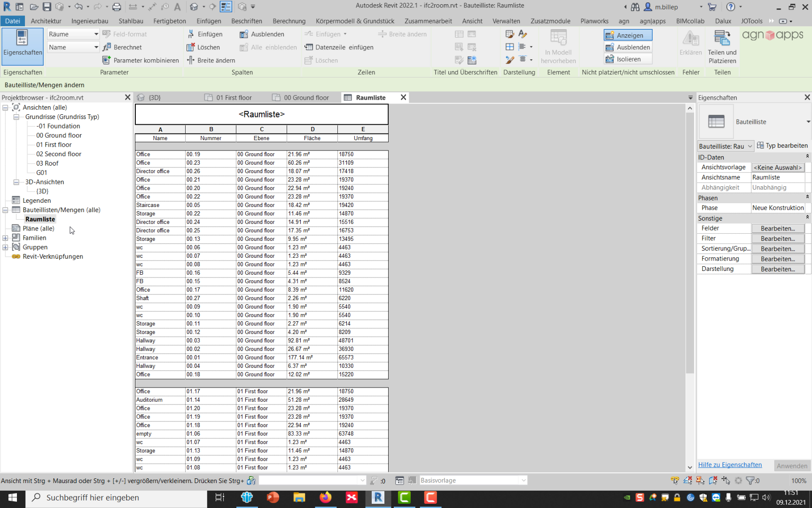Select the Auditorium cell in schedule

[160, 400]
